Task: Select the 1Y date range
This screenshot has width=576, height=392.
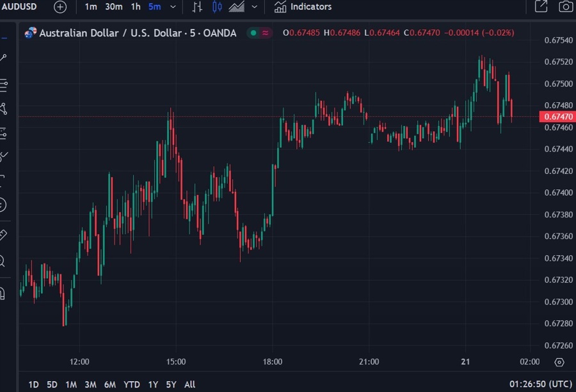Action: coord(153,384)
